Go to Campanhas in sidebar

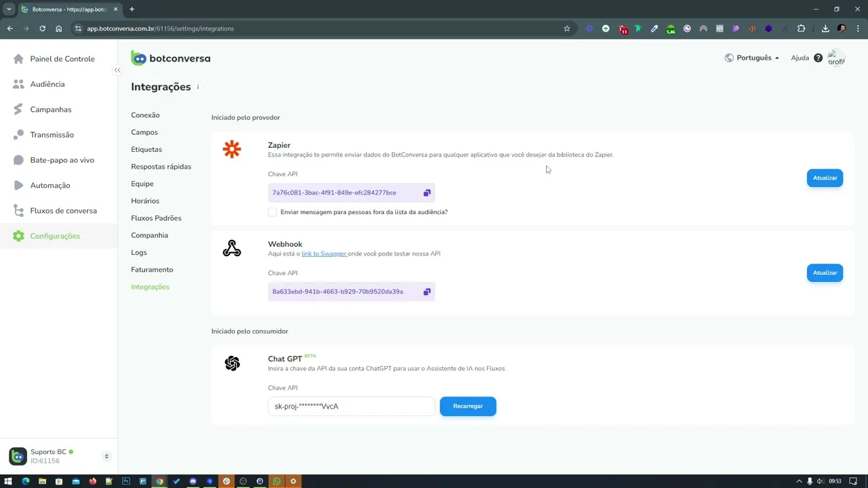(58, 109)
